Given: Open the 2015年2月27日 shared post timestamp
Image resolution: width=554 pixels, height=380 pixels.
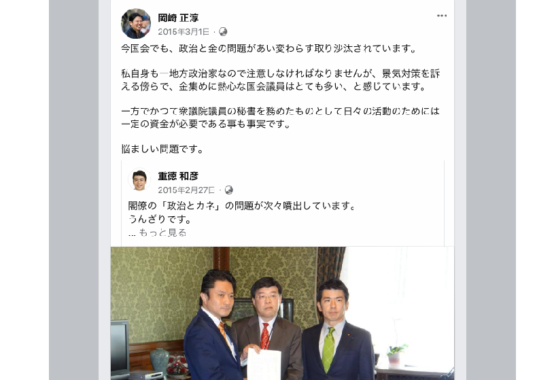Looking at the screenshot, I should point(186,190).
